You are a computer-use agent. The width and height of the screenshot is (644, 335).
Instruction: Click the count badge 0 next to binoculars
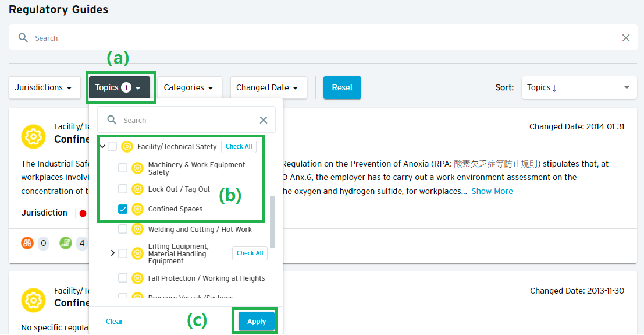coord(43,243)
